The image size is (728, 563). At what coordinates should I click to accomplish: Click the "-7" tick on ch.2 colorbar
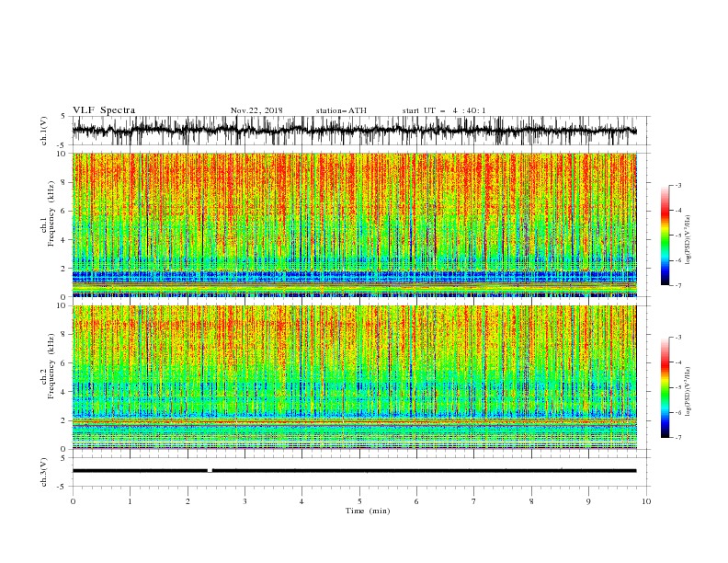coord(677,438)
